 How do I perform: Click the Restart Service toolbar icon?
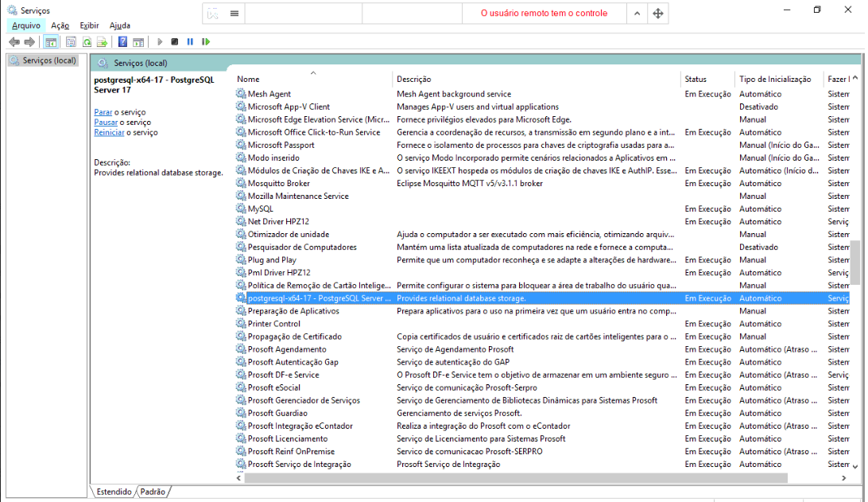pos(206,41)
